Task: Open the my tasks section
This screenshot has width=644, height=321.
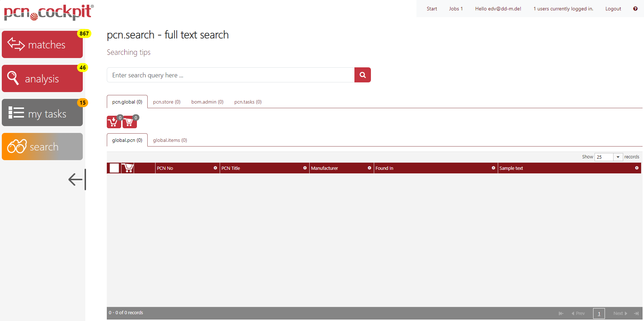Action: [x=42, y=112]
